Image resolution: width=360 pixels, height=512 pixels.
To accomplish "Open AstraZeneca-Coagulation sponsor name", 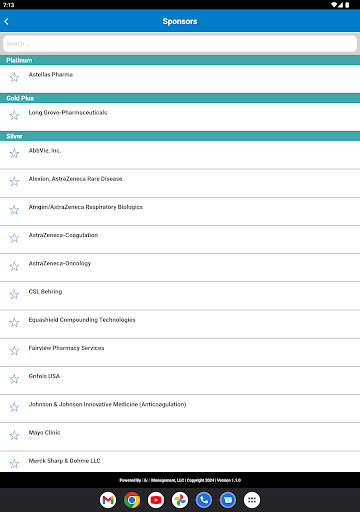I will click(x=63, y=235).
